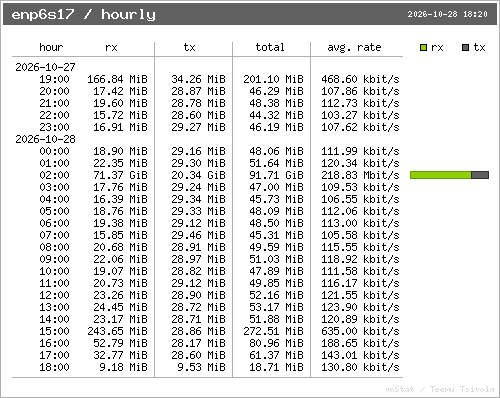Click rate 107.62 kbit/s
The width and height of the screenshot is (500, 398).
point(360,127)
